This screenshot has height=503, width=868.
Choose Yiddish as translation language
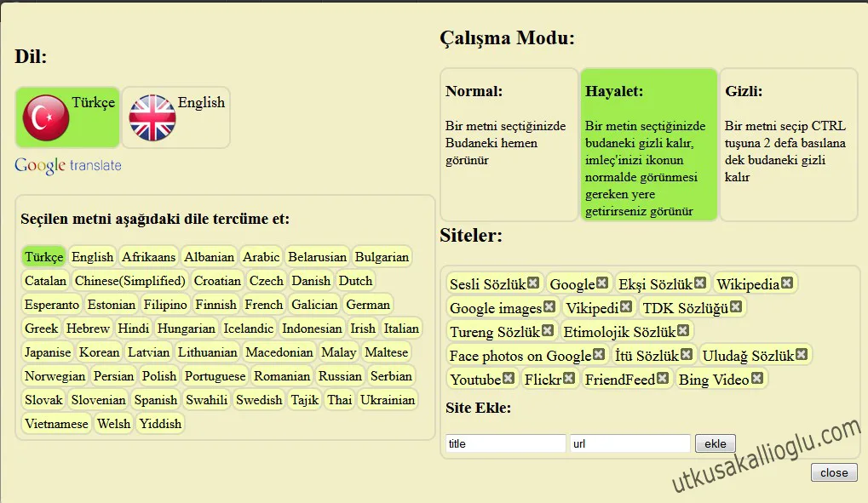click(x=160, y=423)
